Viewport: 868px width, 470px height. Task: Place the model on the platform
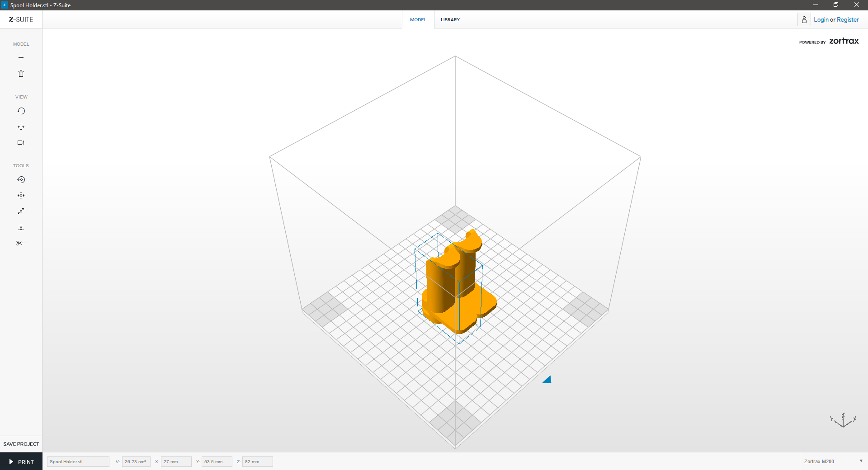coord(21,227)
